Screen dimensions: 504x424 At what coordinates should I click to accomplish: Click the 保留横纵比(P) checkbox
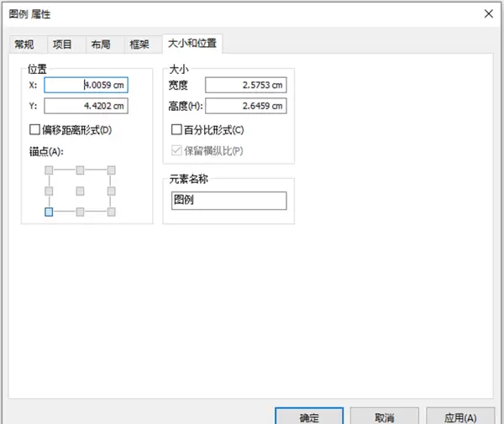176,150
